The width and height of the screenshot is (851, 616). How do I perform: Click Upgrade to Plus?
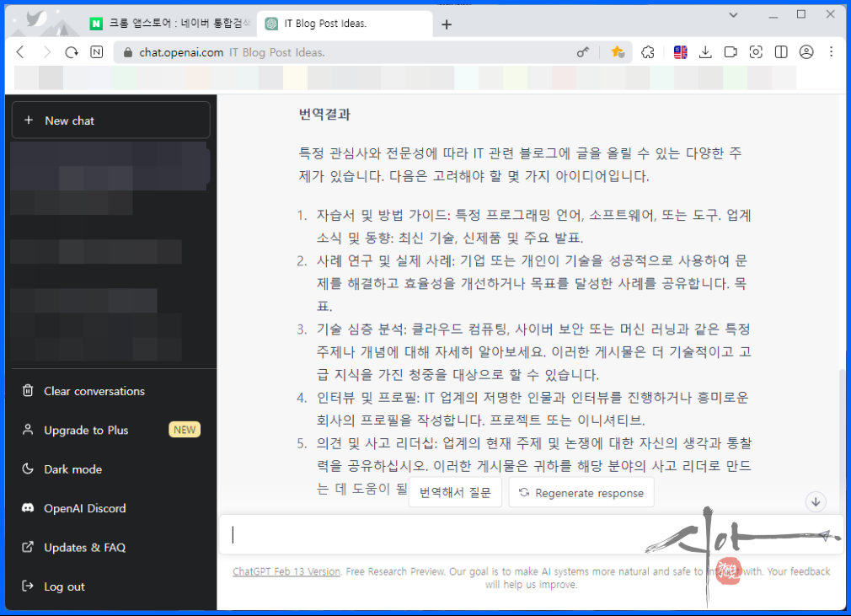87,430
